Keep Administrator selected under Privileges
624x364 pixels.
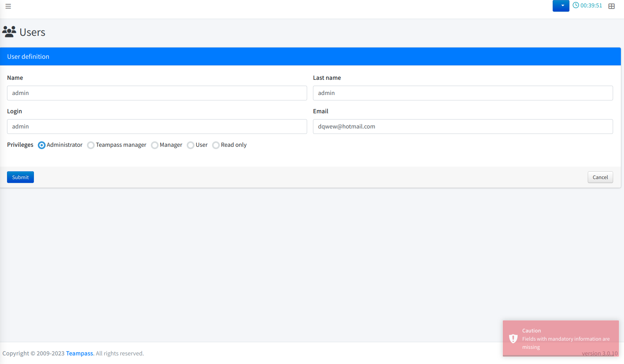[42, 145]
